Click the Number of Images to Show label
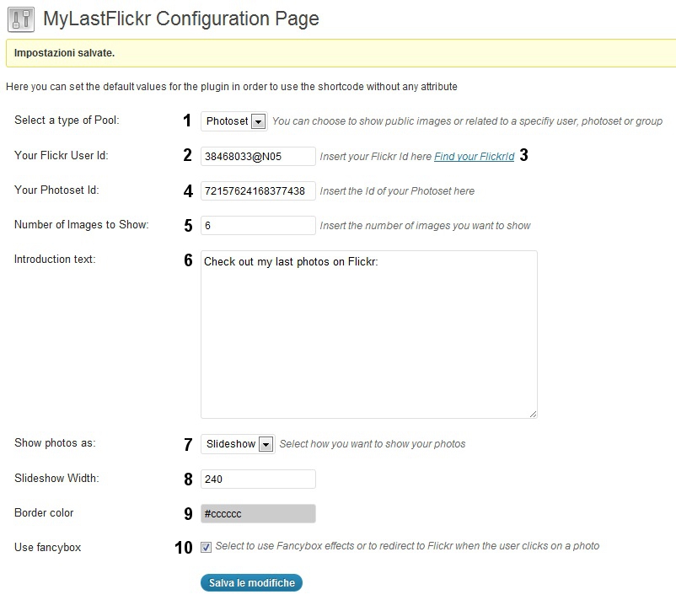676x616 pixels. pos(82,225)
